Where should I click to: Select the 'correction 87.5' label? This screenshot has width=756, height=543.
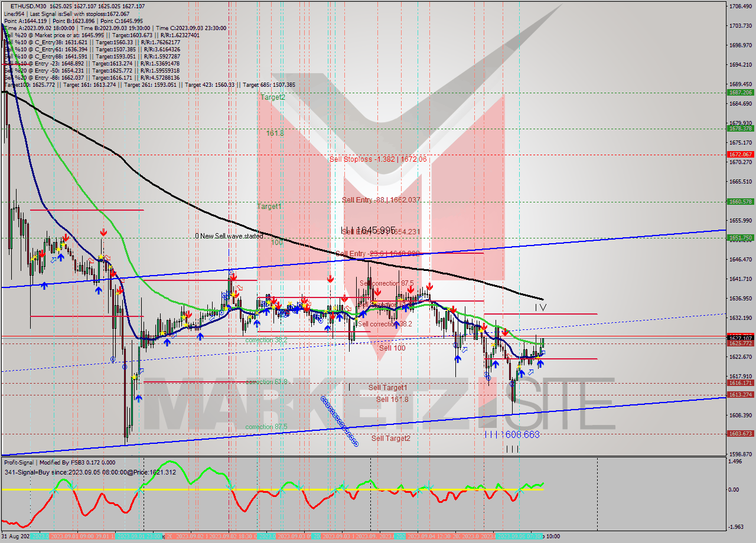pos(266,427)
